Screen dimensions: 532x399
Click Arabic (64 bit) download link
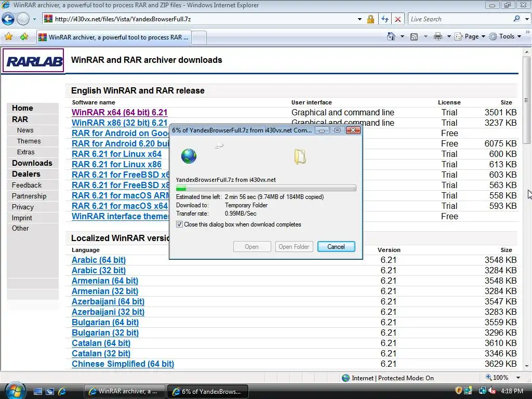[99, 260]
